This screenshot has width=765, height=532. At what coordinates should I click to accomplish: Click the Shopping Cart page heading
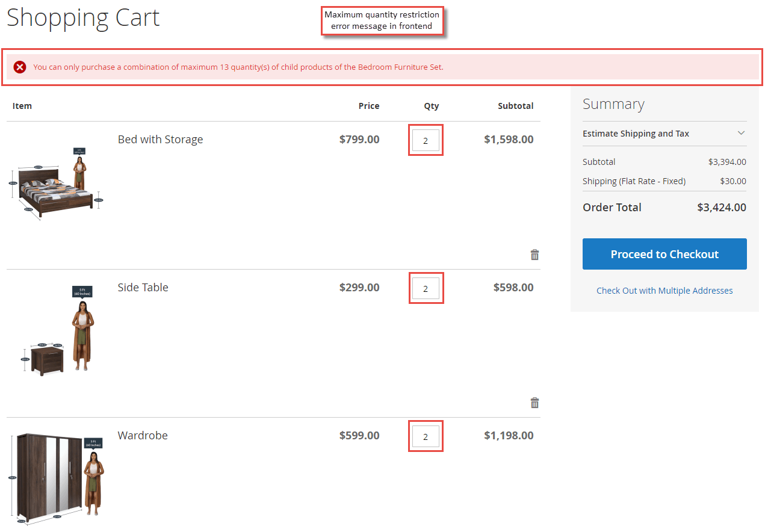83,17
